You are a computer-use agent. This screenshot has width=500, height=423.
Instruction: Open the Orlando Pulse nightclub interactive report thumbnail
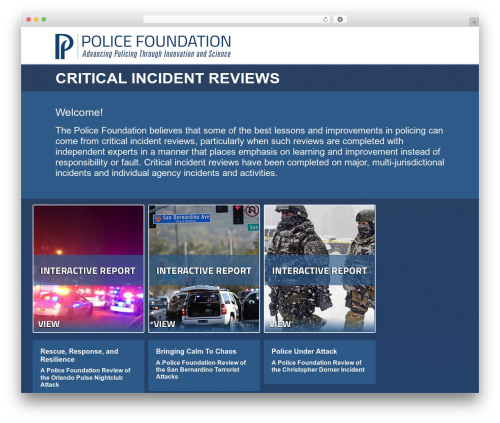tap(88, 269)
